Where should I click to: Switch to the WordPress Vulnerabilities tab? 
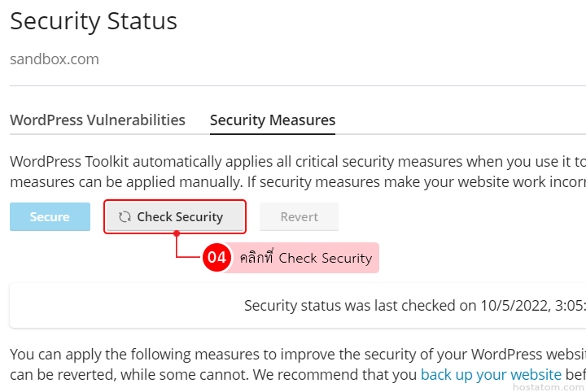[98, 120]
